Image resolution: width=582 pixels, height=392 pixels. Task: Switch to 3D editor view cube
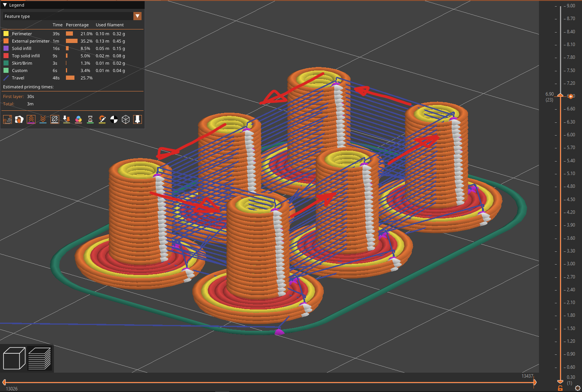[14, 358]
